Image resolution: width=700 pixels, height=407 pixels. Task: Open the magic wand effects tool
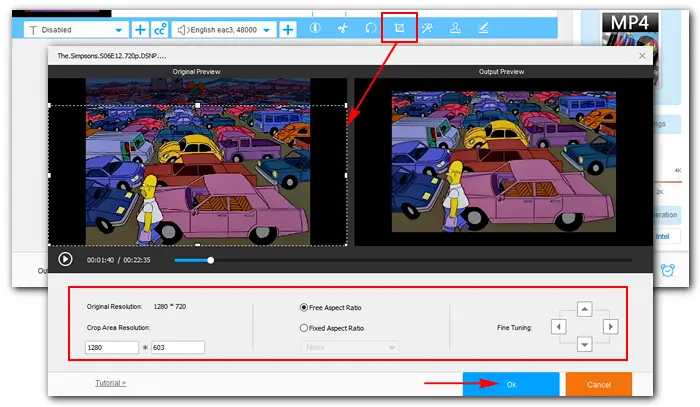[427, 28]
